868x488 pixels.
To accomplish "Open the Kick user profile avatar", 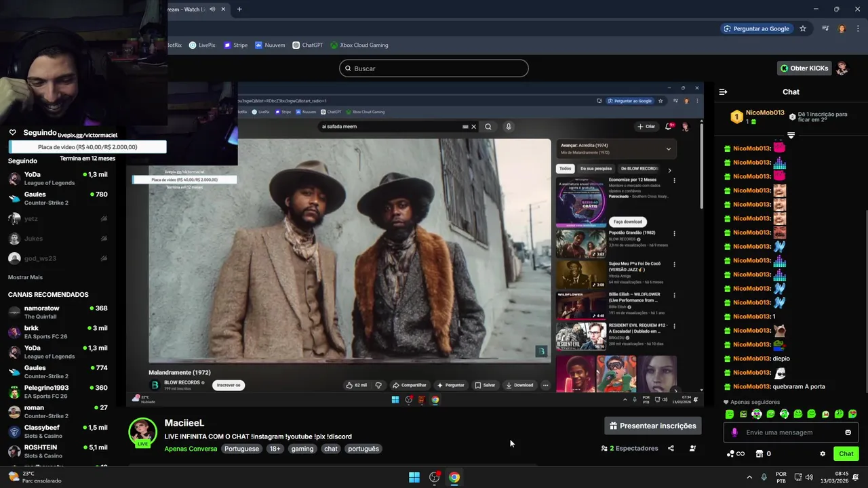I will click(842, 68).
